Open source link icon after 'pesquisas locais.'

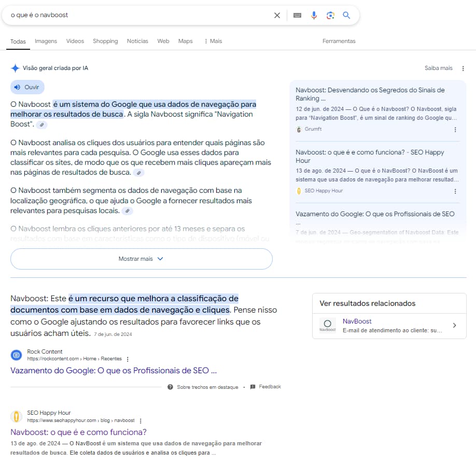click(x=128, y=211)
